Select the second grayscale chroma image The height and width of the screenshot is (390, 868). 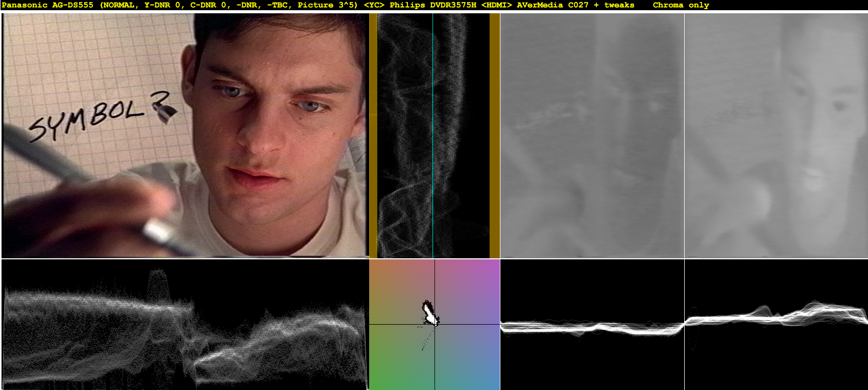click(776, 135)
